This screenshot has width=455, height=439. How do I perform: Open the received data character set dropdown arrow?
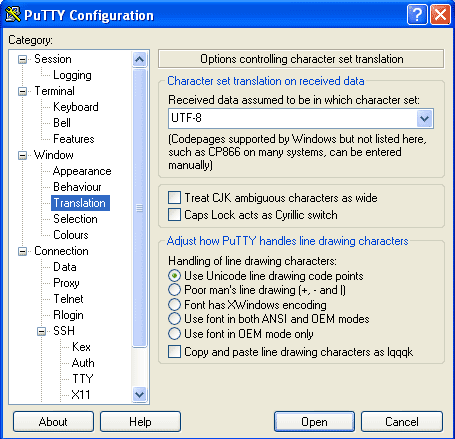(424, 118)
